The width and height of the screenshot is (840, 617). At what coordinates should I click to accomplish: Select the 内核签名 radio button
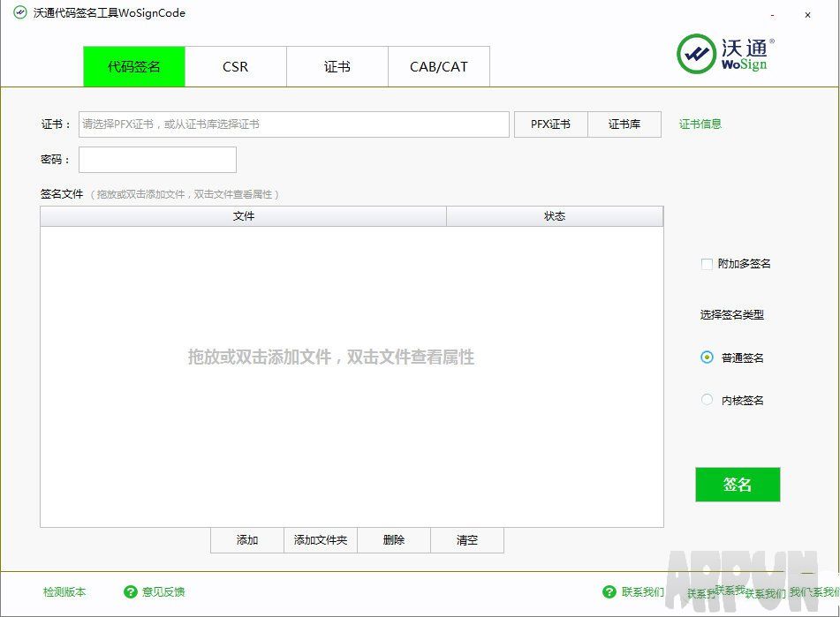click(707, 400)
